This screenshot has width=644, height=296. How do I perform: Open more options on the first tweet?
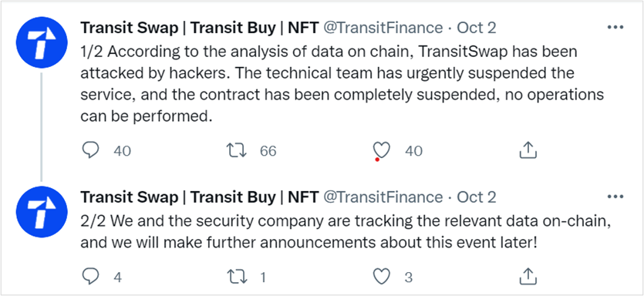coord(615,28)
